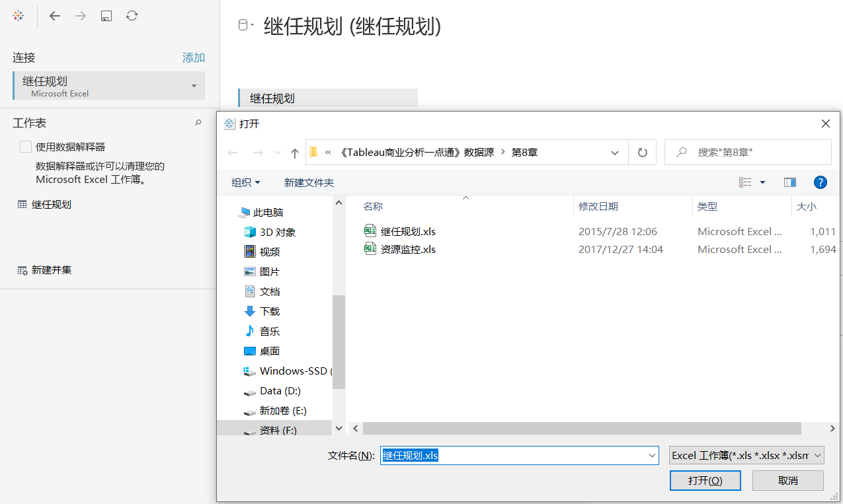
Task: Click 新建并集 in the Tableau sidebar
Action: click(52, 270)
